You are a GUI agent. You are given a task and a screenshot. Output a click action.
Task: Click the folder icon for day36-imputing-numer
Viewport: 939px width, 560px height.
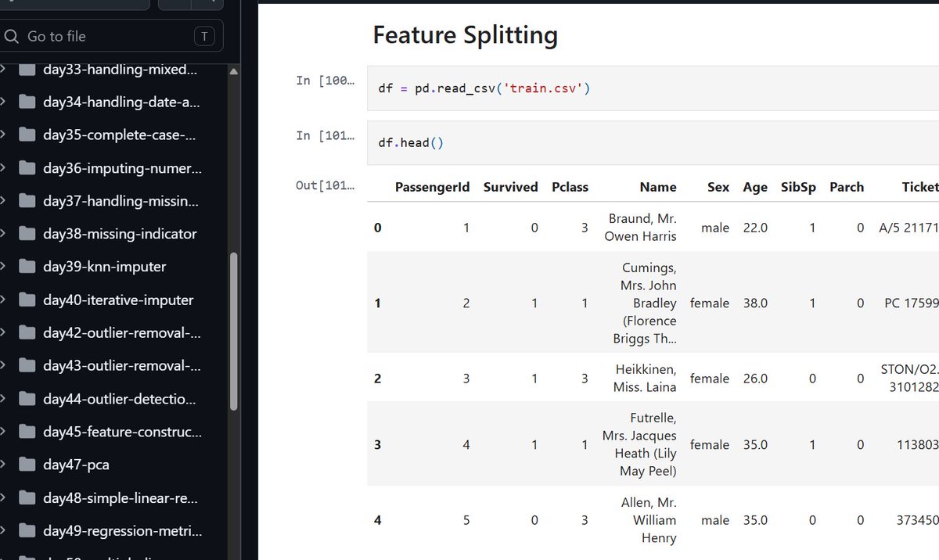tap(27, 168)
